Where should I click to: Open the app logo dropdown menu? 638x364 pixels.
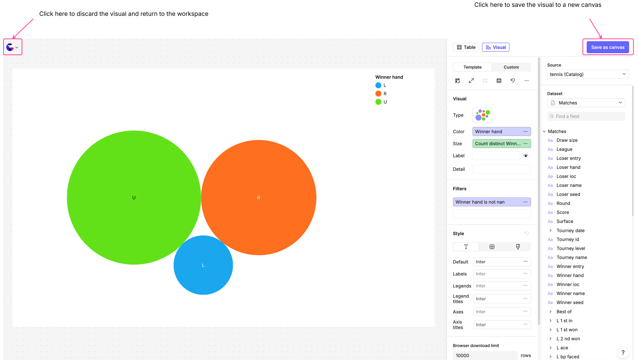pos(13,47)
